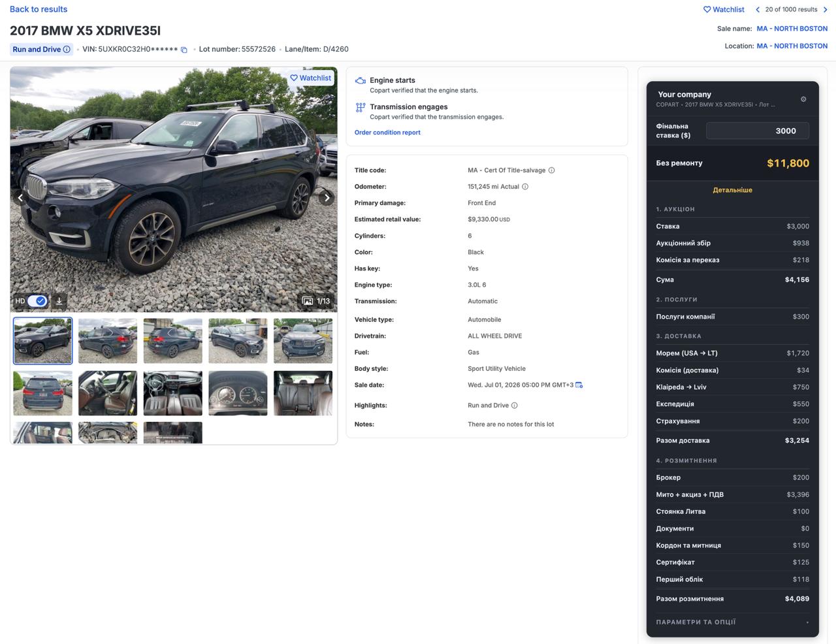Screen dimensions: 836x644
Task: Select the instrument cluster gauges thumbnail
Action: [x=238, y=393]
